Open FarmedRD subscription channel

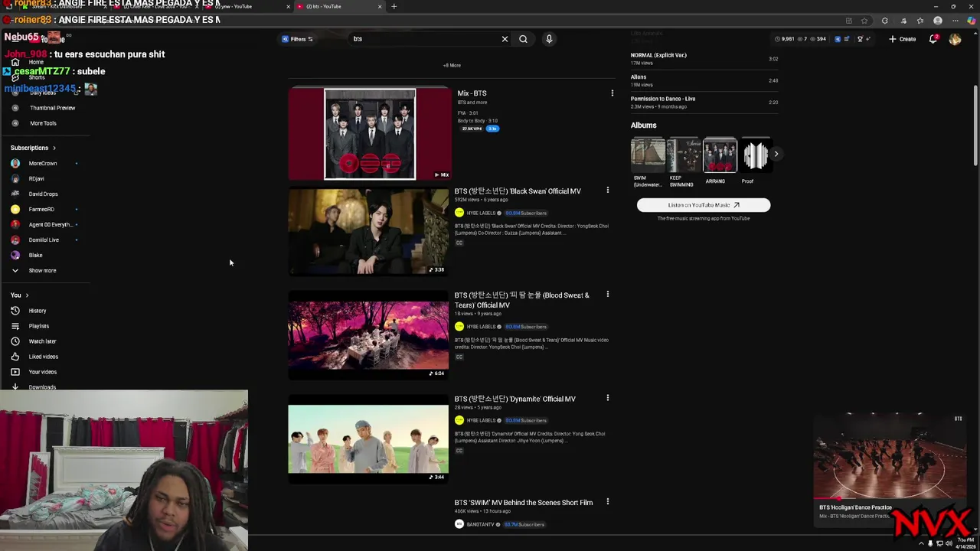[x=44, y=209]
